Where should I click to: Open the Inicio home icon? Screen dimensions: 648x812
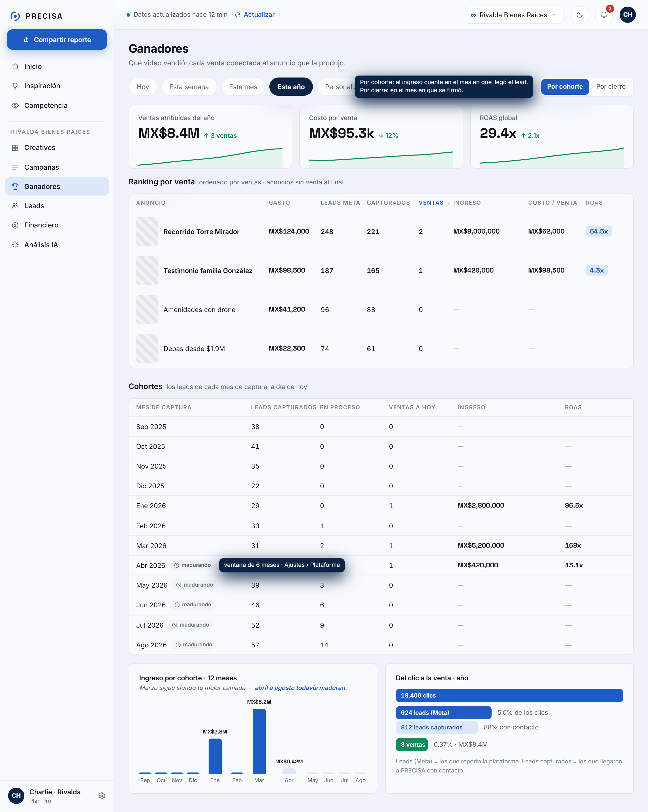[15, 66]
